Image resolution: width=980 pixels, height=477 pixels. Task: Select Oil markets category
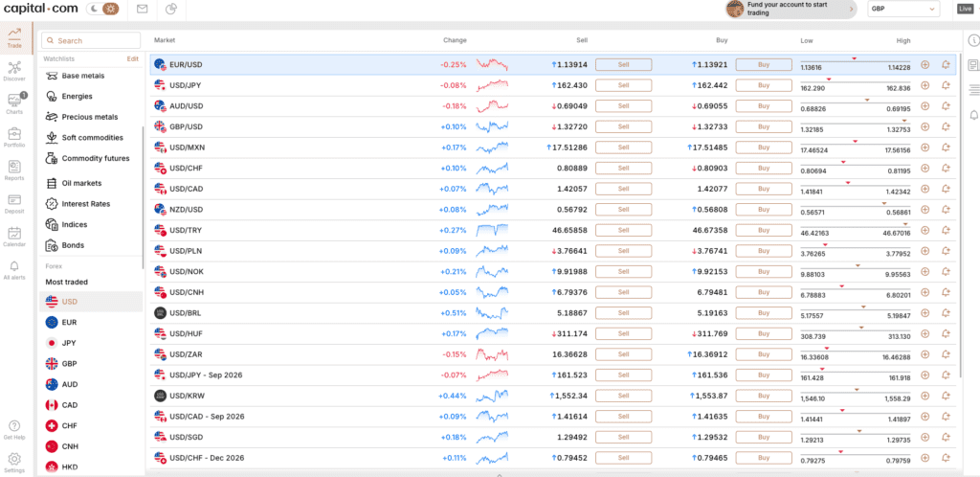81,183
